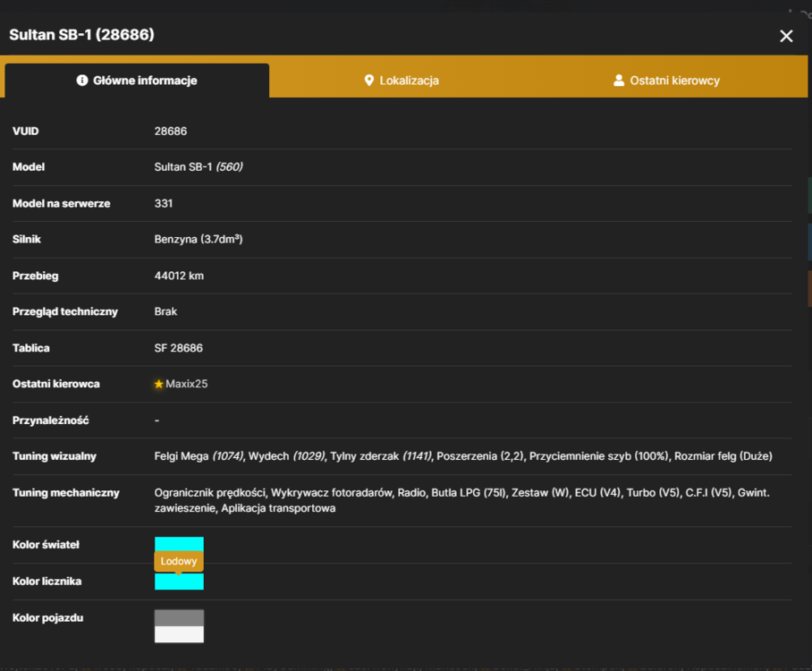Click the gold star next to Maxix25

158,384
